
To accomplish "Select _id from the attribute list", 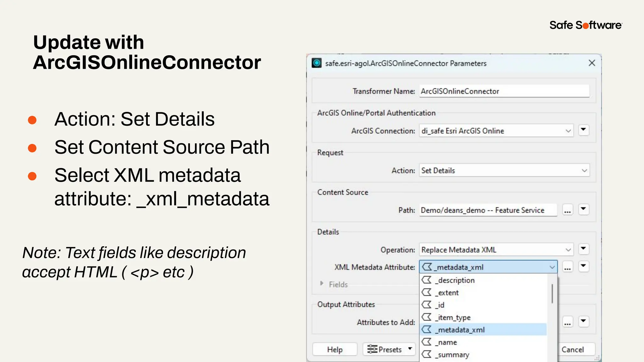I will 483,305.
